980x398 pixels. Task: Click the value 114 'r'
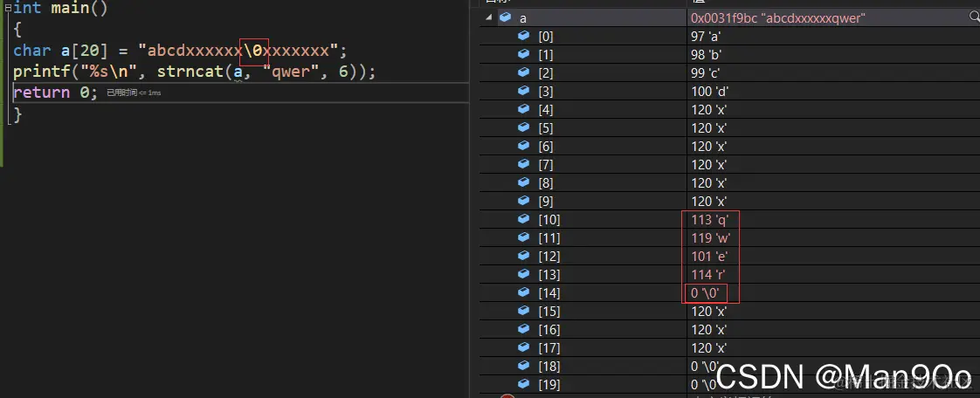[x=708, y=275]
